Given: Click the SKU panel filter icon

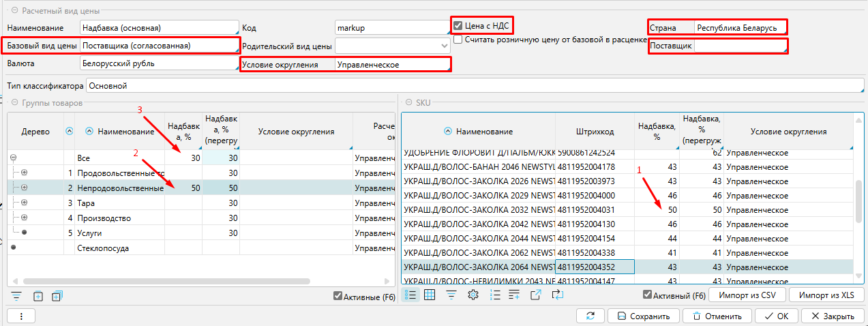Looking at the screenshot, I should tap(451, 295).
